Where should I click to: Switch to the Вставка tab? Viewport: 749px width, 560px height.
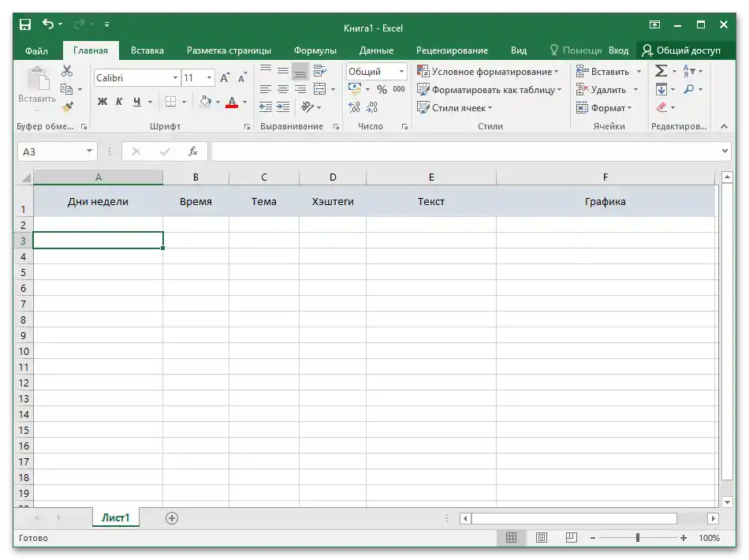click(x=147, y=50)
